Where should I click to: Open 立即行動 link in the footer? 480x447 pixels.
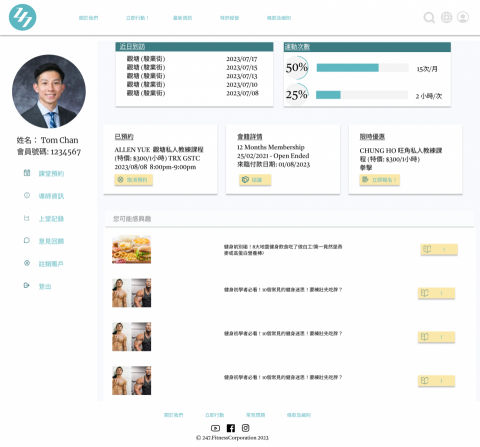214,415
